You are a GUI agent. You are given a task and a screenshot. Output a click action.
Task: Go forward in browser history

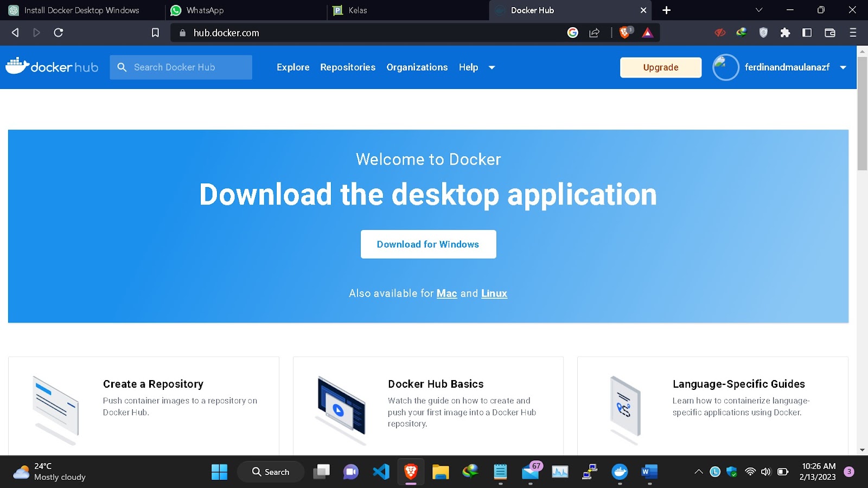(x=36, y=33)
